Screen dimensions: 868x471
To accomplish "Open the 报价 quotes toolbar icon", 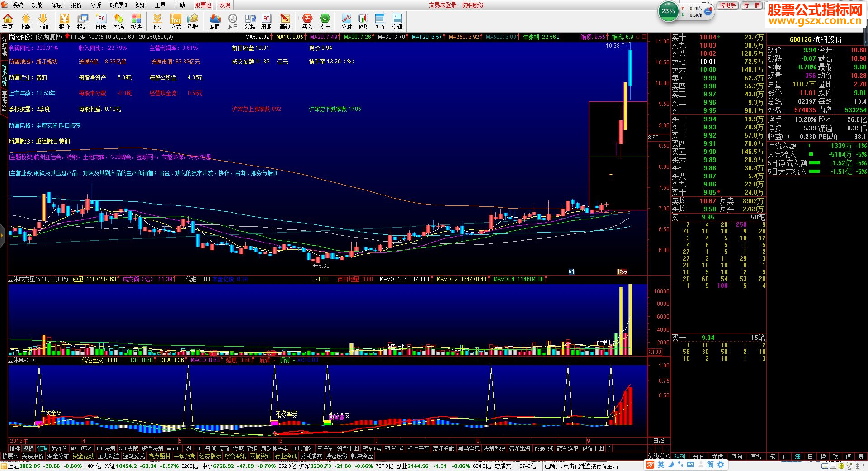I will (x=65, y=21).
